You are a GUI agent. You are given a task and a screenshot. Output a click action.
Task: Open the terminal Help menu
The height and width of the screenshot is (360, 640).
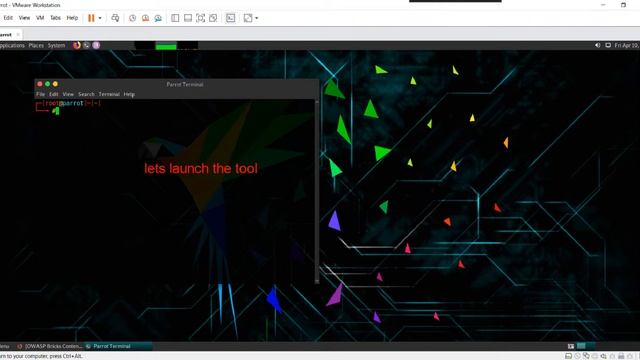point(129,94)
